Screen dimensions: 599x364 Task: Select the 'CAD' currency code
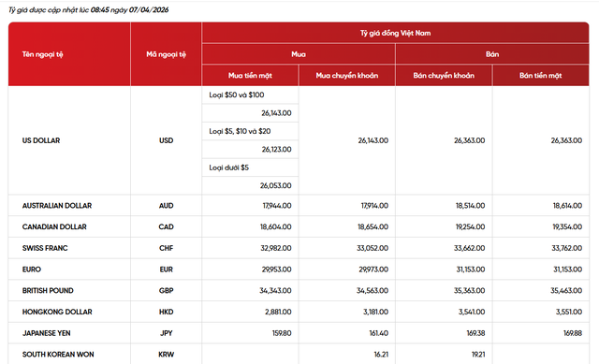pos(167,226)
